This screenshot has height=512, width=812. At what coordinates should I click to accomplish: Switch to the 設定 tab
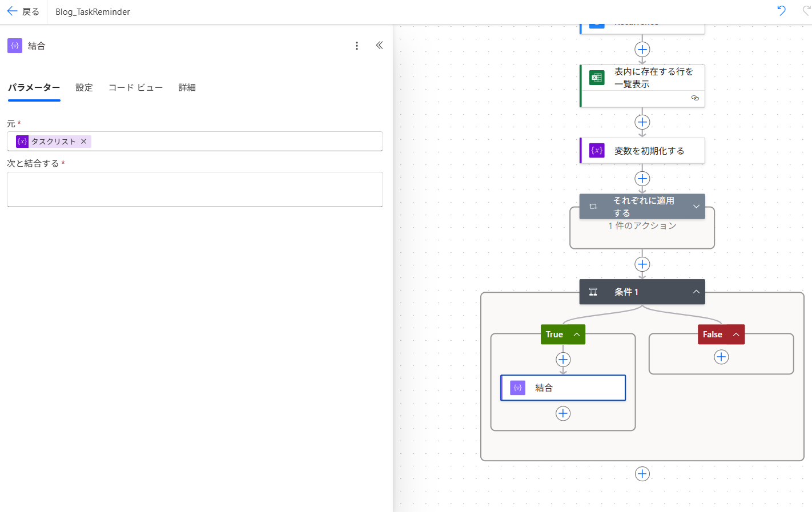coord(84,88)
